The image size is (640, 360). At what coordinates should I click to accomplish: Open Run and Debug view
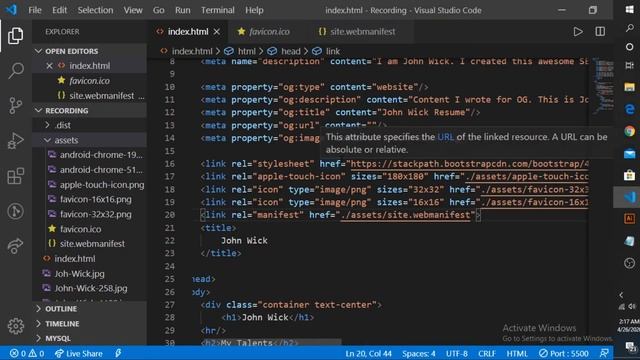[16, 141]
